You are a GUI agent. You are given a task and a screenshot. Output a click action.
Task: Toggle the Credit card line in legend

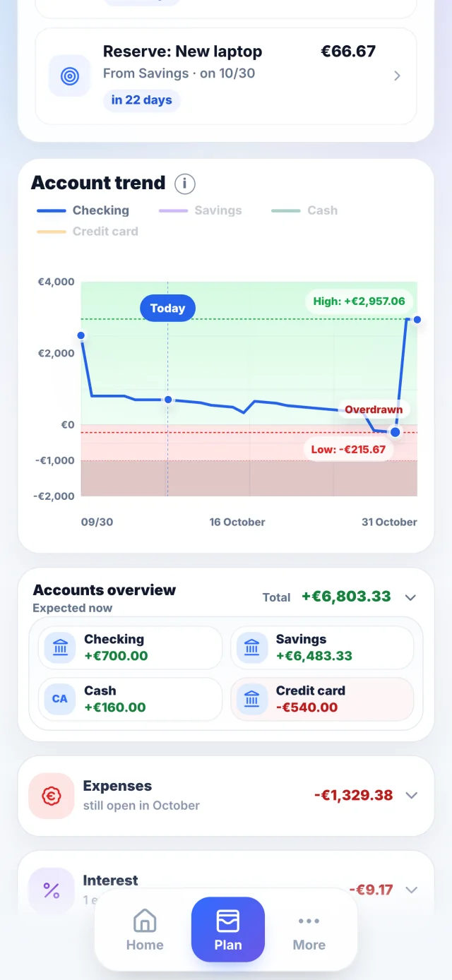(87, 231)
